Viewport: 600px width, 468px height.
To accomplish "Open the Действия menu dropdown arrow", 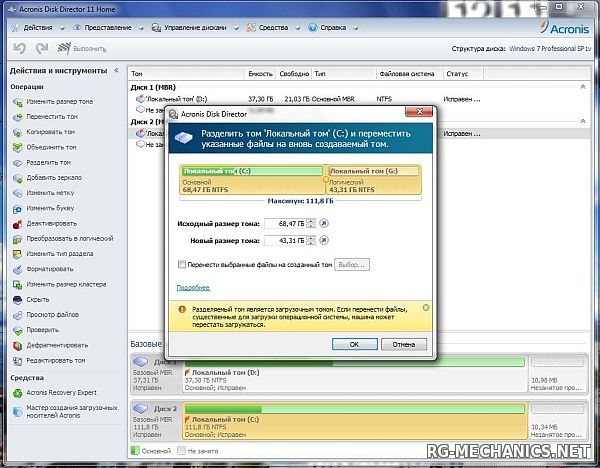I will (x=62, y=28).
